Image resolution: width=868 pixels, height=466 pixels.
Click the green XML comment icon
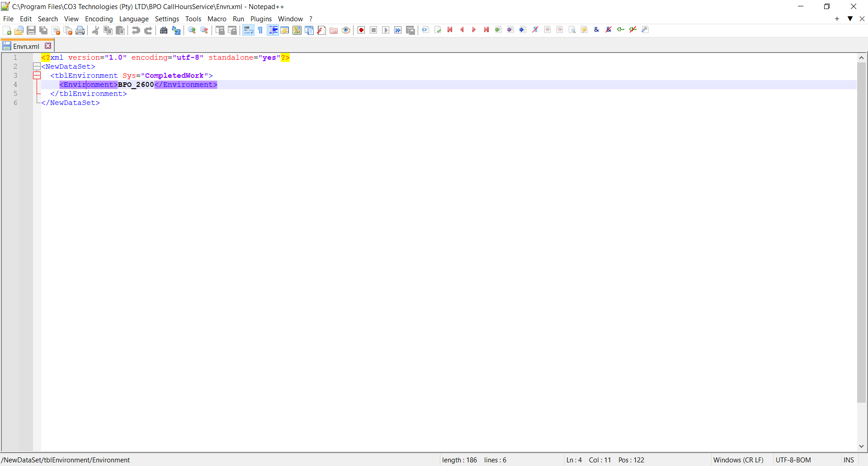pyautogui.click(x=621, y=30)
